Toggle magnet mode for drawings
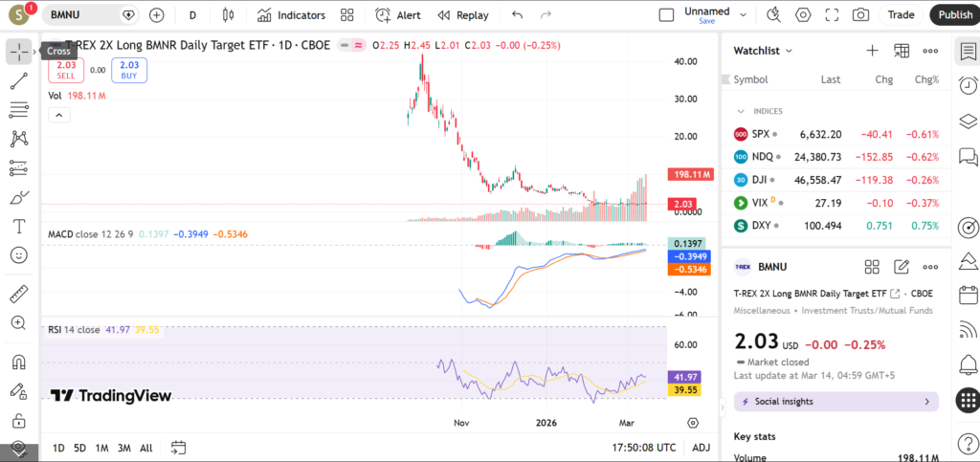This screenshot has width=980, height=462. coord(19,362)
